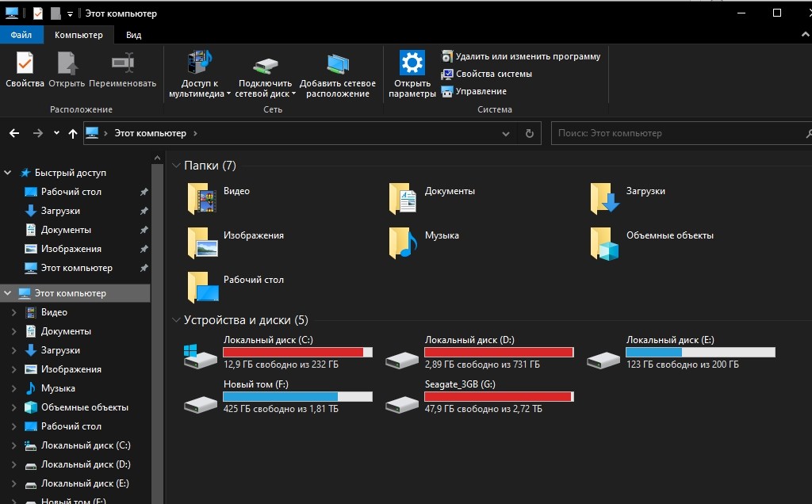Go forward with the right arrow
This screenshot has width=812, height=504.
point(38,133)
